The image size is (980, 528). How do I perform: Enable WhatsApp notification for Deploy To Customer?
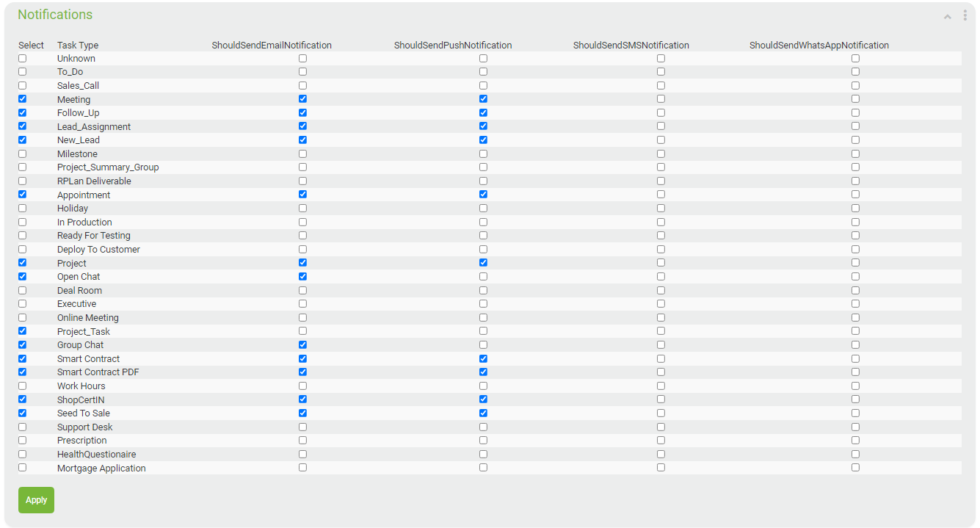point(855,249)
